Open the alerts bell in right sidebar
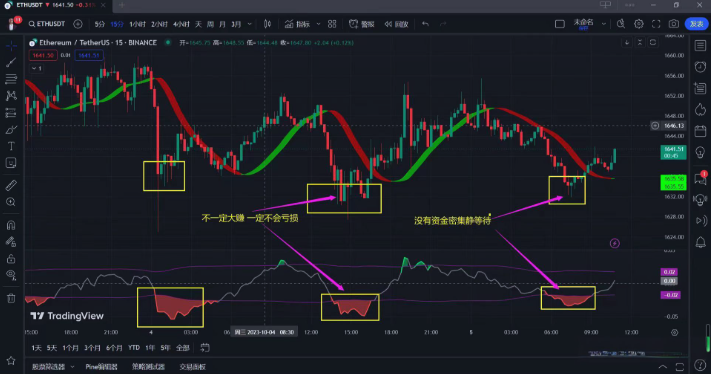711x374 pixels. pyautogui.click(x=700, y=242)
